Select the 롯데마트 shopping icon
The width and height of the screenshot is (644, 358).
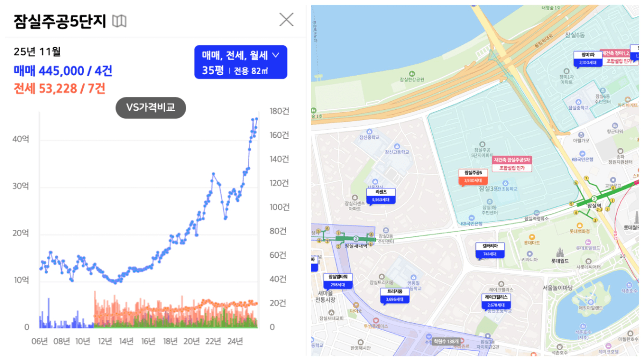click(x=532, y=237)
